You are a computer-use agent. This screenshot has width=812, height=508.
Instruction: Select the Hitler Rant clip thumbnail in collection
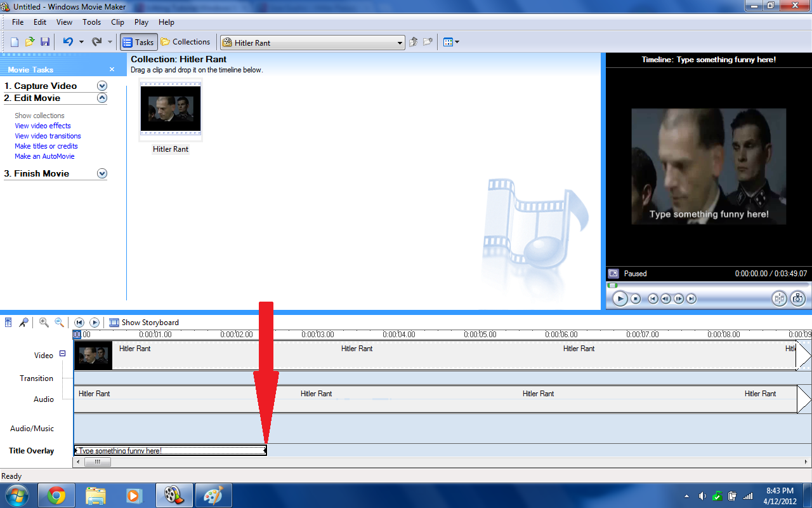click(171, 109)
